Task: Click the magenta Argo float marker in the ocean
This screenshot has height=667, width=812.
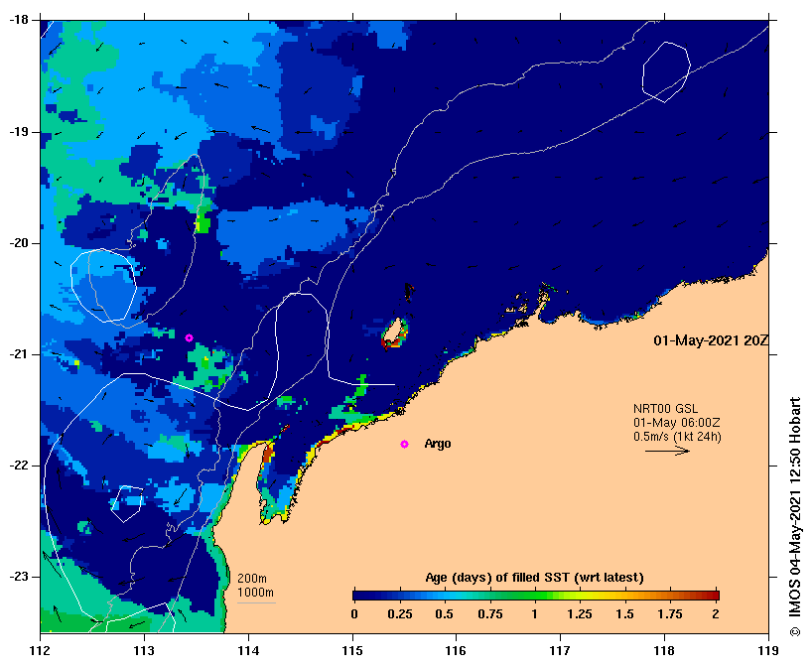Action: (189, 338)
